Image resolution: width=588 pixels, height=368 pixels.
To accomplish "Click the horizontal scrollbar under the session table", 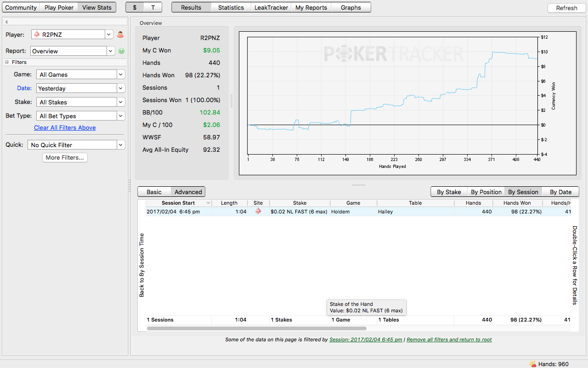I will point(256,328).
